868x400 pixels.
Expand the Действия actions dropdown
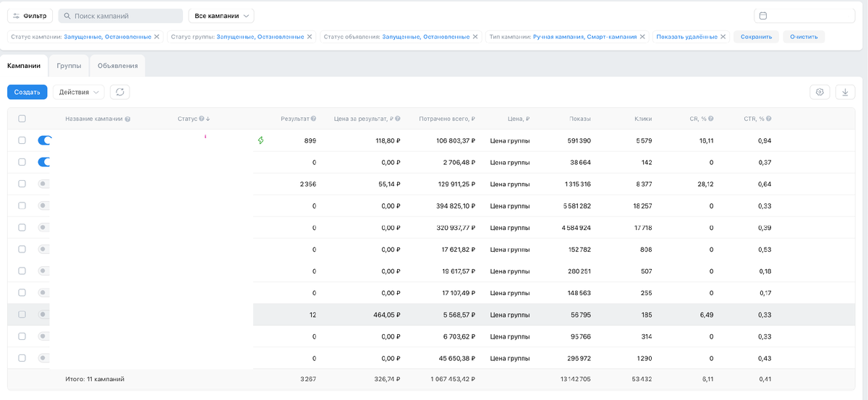[x=79, y=92]
